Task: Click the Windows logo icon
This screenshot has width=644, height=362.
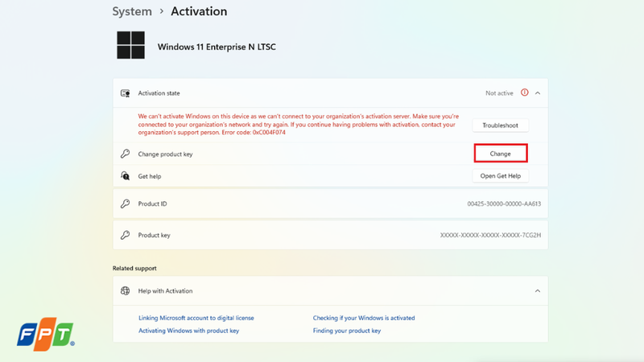Action: coord(130,45)
